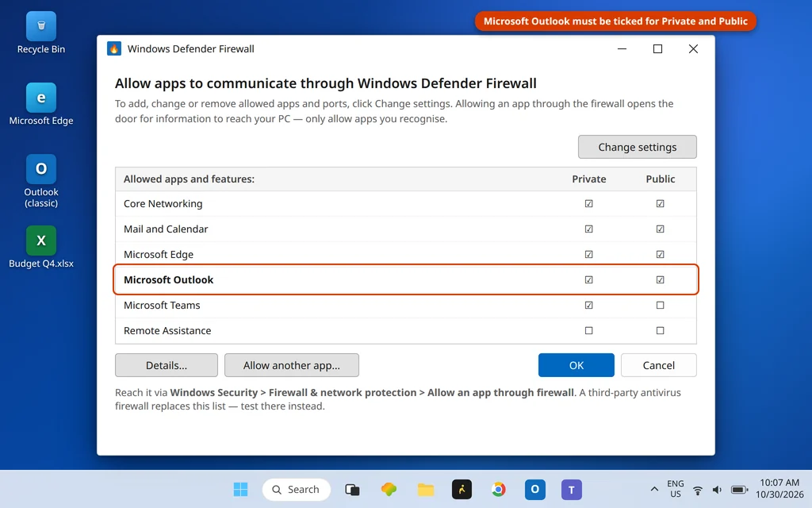Screen dimensions: 812x508
Task: Open the Details... button
Action: click(x=167, y=365)
